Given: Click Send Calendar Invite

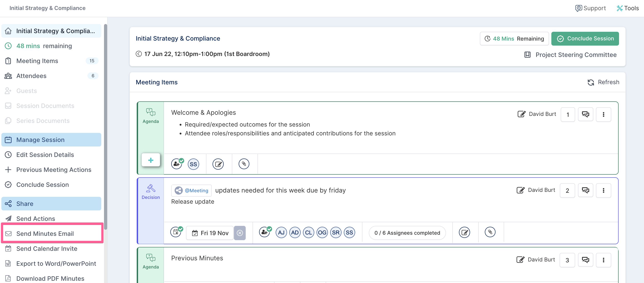Looking at the screenshot, I should pos(51,248).
